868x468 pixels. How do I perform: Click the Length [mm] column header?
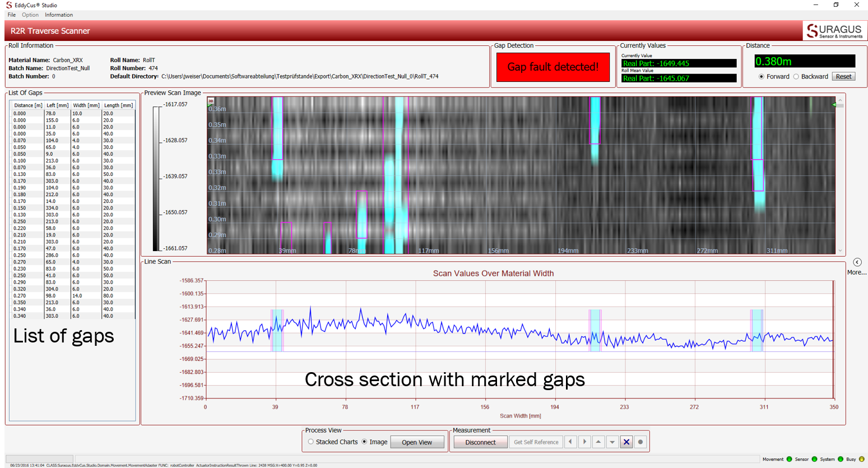pyautogui.click(x=118, y=105)
